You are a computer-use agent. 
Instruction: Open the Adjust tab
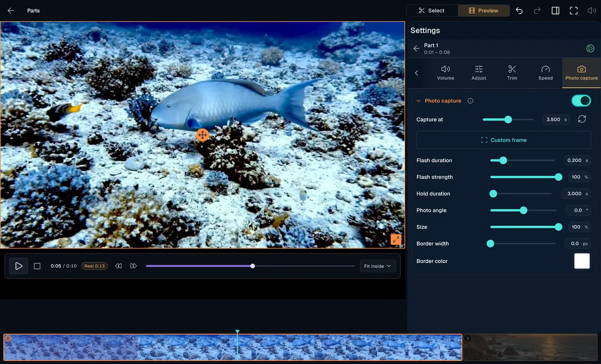(x=479, y=73)
